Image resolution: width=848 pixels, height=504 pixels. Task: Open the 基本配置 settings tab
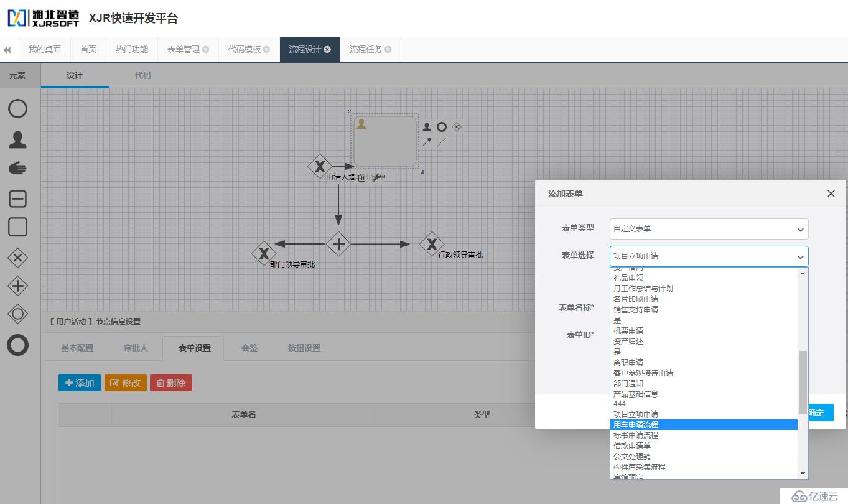tap(77, 348)
